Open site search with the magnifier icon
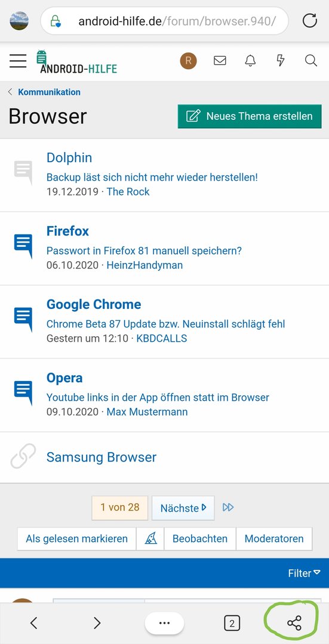Screen dimensions: 329x644 click(x=311, y=61)
